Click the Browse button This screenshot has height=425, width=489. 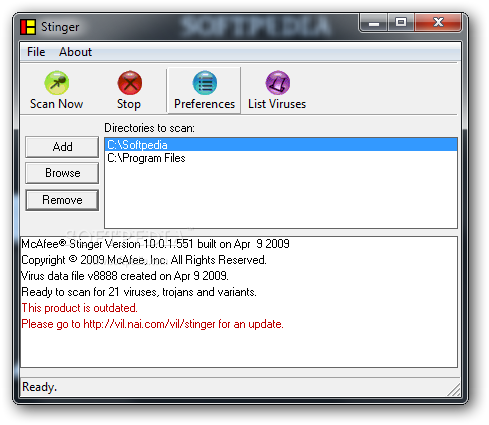62,173
